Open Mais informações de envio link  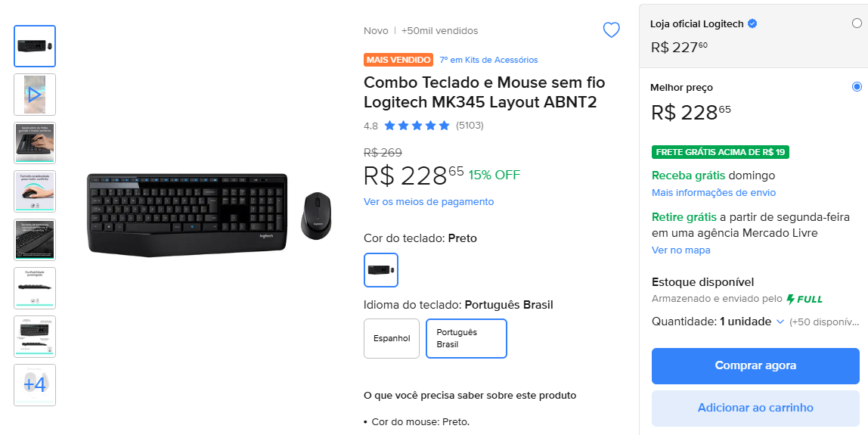714,193
